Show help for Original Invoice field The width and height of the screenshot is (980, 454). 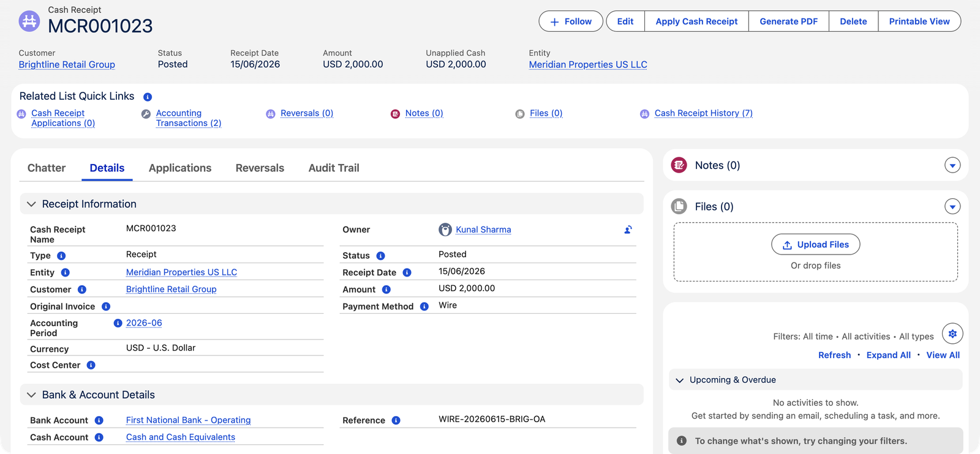point(106,307)
